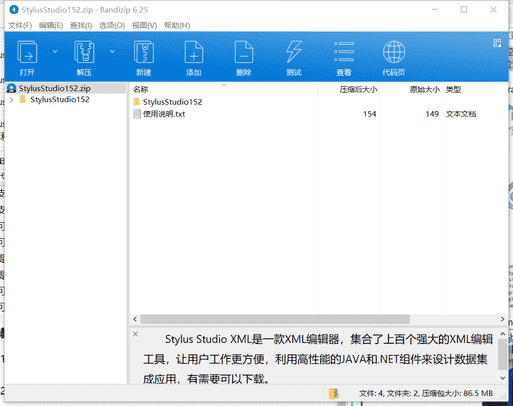The image size is (513, 406).
Task: Sort by 原始大小 column header
Action: tap(424, 89)
